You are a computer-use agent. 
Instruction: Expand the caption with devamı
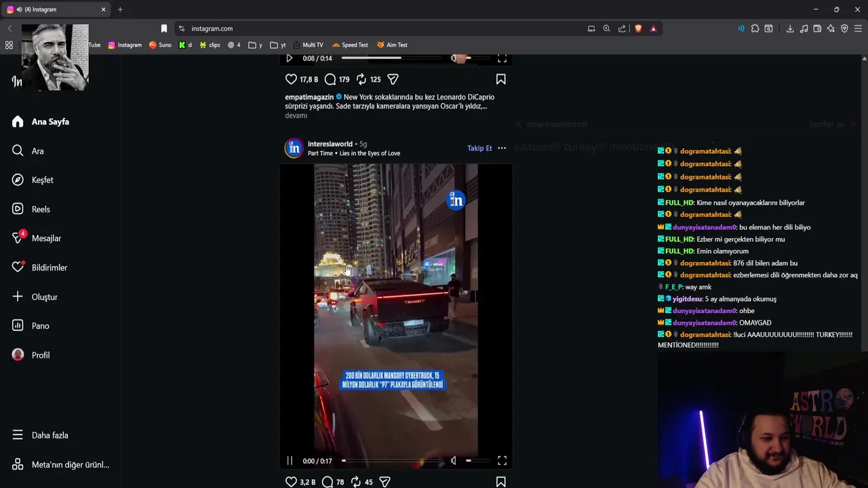tap(296, 116)
